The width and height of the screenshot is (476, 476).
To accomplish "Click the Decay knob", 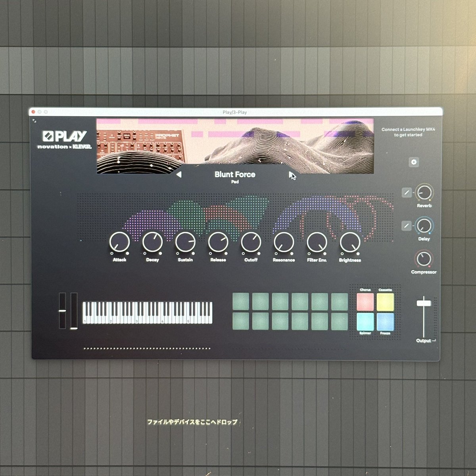I will pyautogui.click(x=152, y=242).
